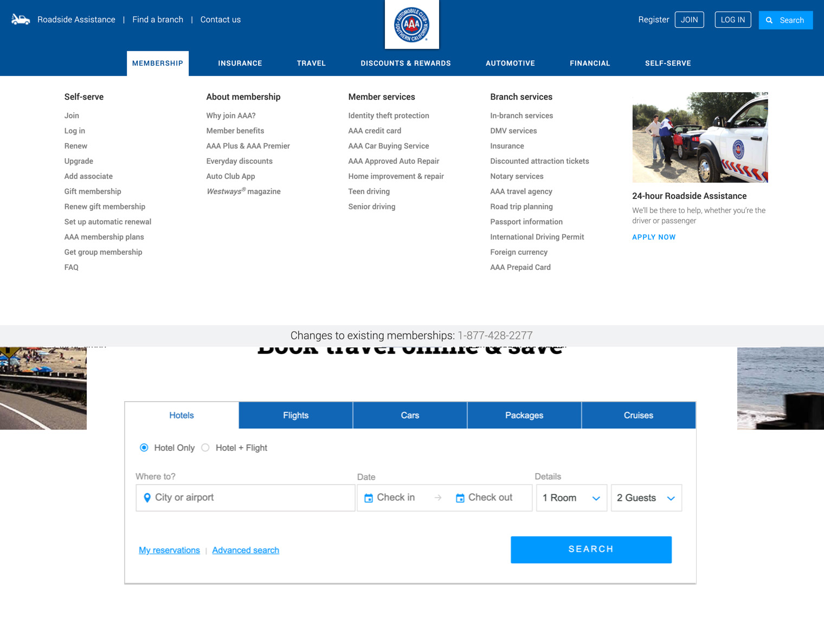Open Set up automatic renewal link
The height and width of the screenshot is (644, 824).
tap(108, 222)
